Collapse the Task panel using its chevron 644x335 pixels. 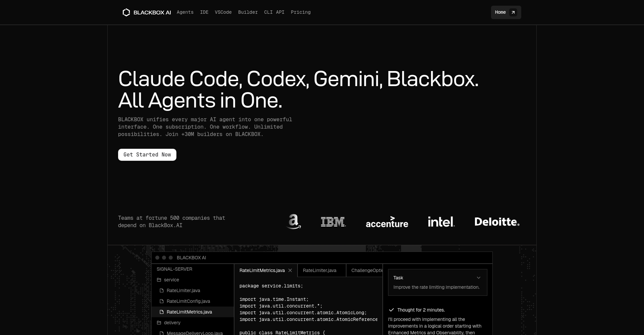coord(479,277)
